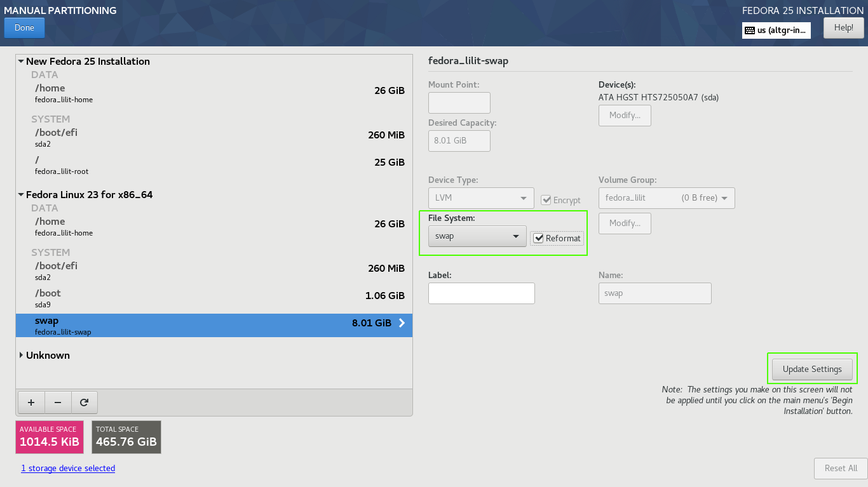Expand the Unknown section
The image size is (868, 487).
pyautogui.click(x=21, y=356)
